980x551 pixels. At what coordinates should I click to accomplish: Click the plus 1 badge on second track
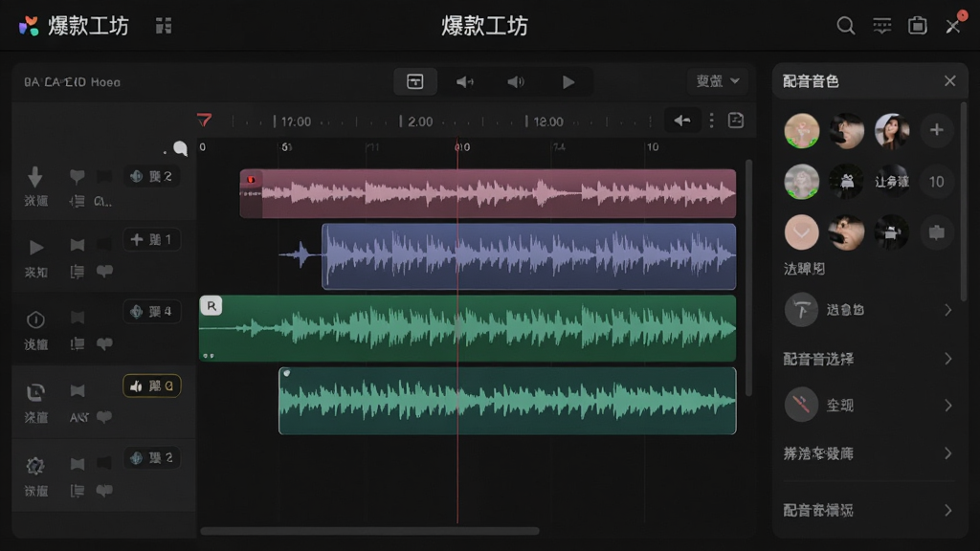(152, 240)
